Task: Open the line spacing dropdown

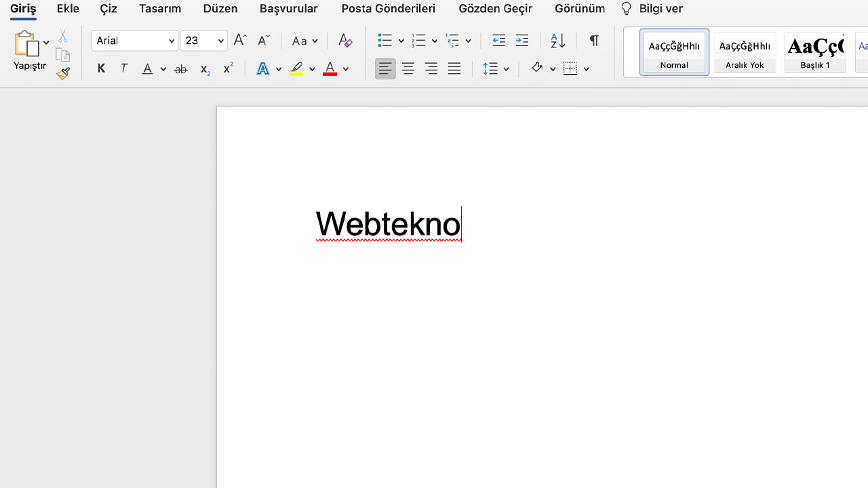Action: 506,68
